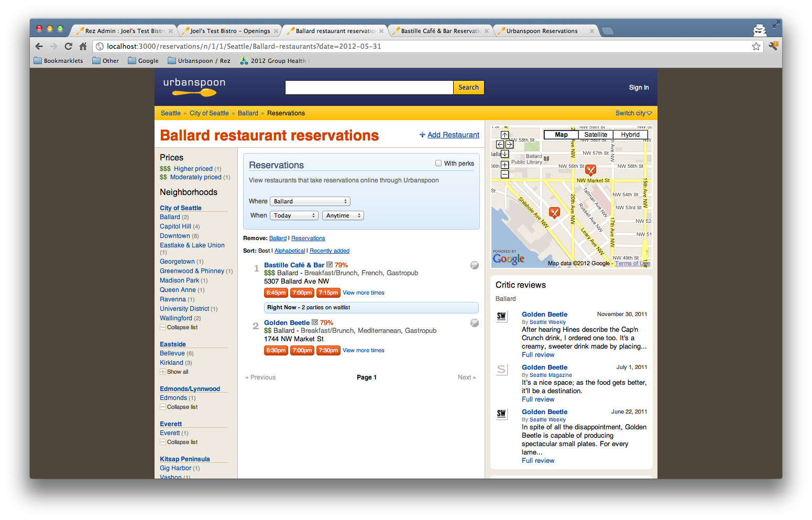This screenshot has height=520, width=812.
Task: Open the browser home page icon
Action: 83,46
